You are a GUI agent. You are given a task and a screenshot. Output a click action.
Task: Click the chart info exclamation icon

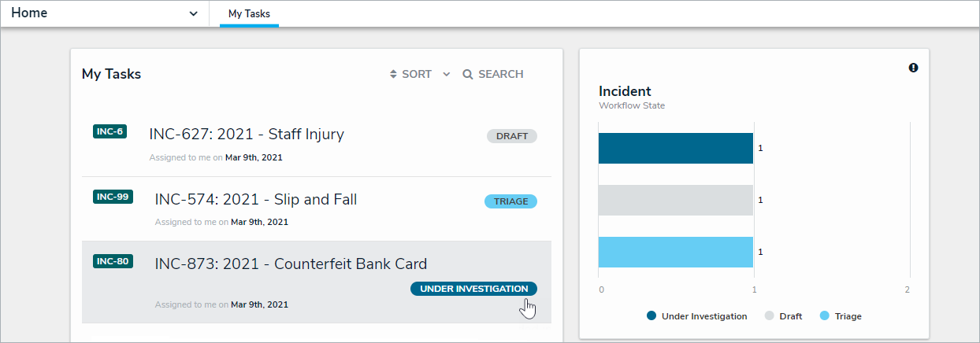tap(913, 68)
